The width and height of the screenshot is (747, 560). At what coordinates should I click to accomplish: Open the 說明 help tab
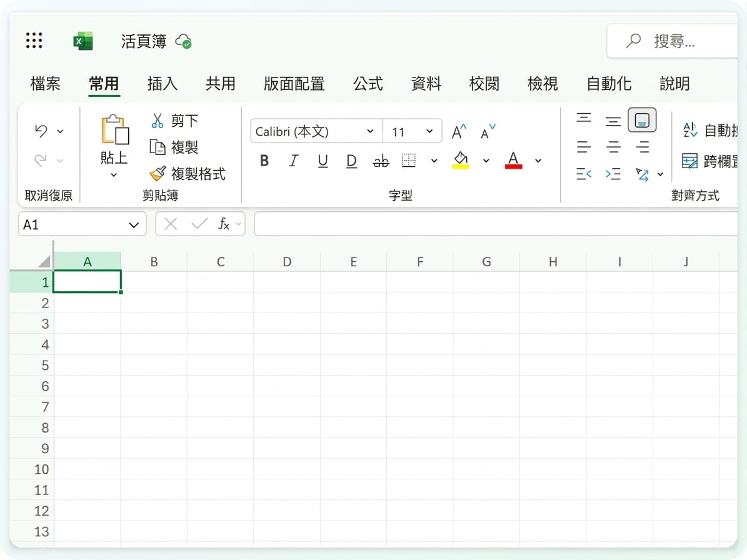[x=674, y=84]
